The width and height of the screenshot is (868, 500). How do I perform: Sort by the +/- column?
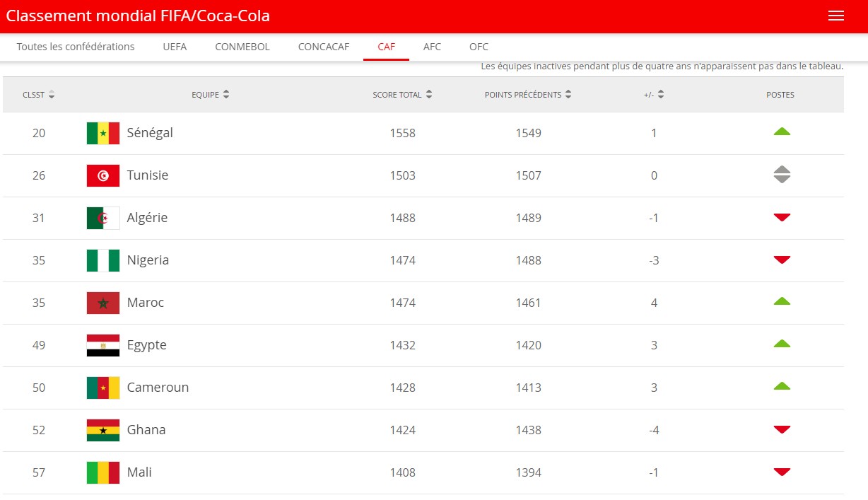(x=654, y=95)
